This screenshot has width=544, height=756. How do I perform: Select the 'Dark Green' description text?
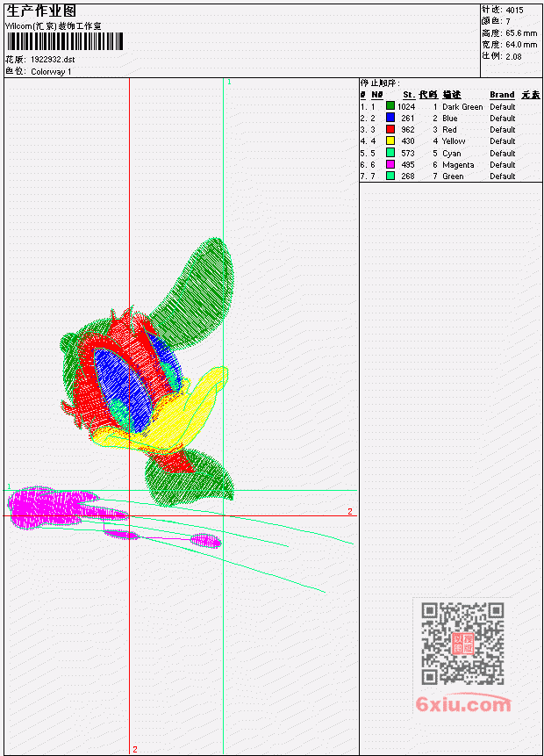coord(462,106)
